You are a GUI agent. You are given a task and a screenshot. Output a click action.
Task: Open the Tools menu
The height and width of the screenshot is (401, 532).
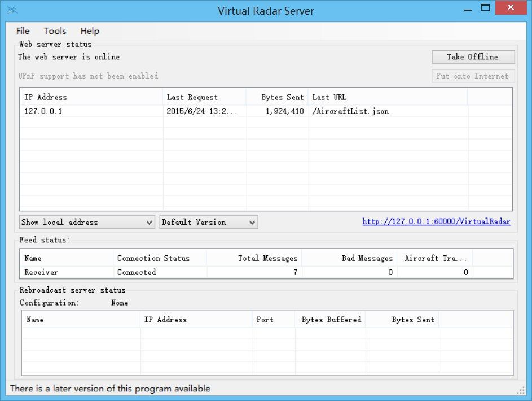click(55, 31)
